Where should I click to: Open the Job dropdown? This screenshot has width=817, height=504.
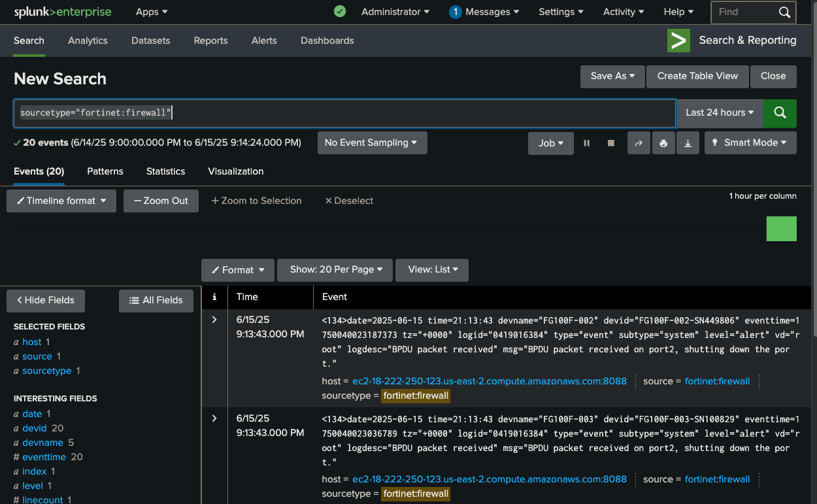(x=551, y=143)
